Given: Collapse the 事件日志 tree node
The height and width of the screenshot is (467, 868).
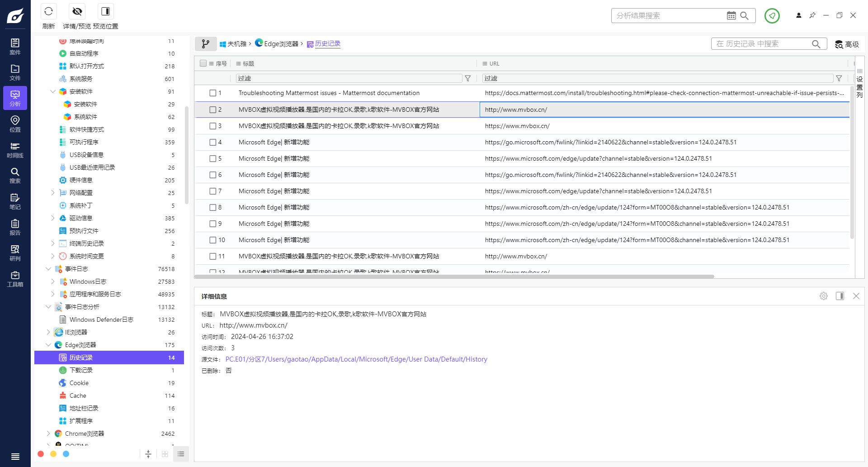Looking at the screenshot, I should 48,269.
